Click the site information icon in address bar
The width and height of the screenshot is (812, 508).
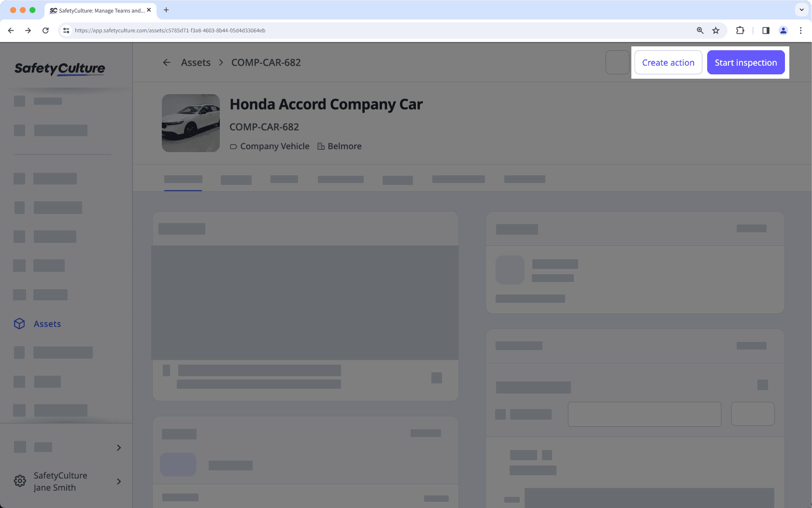pos(66,30)
